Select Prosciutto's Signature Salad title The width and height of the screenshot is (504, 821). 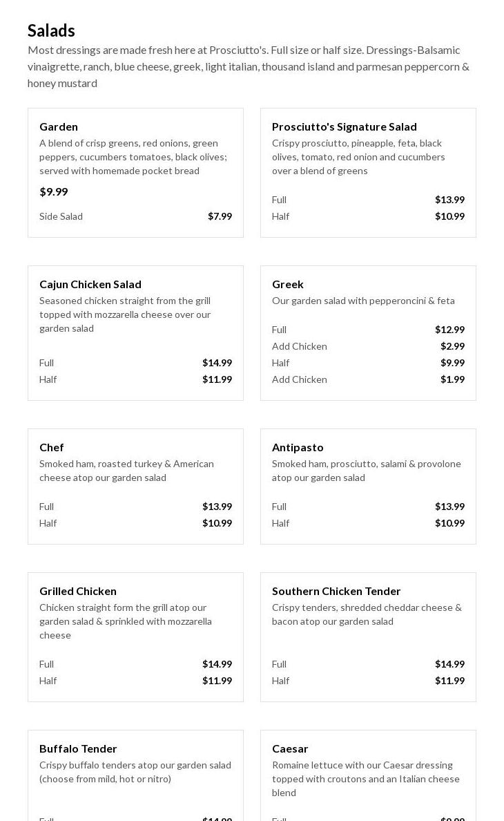[344, 126]
